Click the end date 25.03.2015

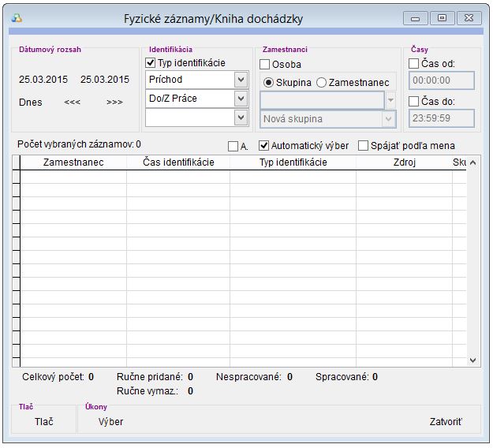pyautogui.click(x=105, y=80)
